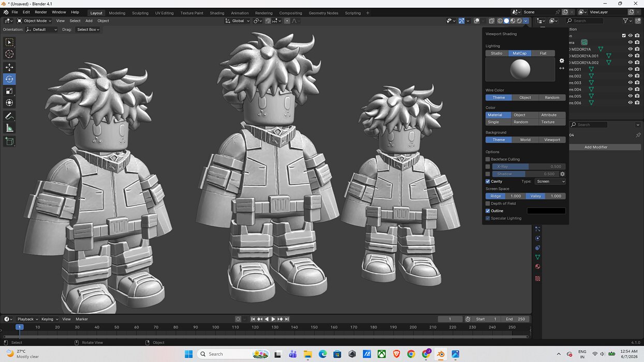Toggle the use preview range clock icon
Screen dimensions: 644x362
(x=468, y=319)
